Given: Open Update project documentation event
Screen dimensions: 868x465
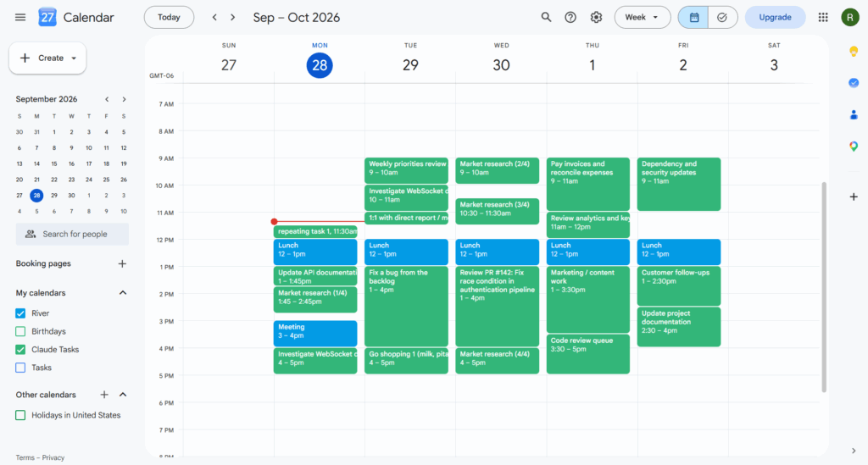Looking at the screenshot, I should 679,327.
